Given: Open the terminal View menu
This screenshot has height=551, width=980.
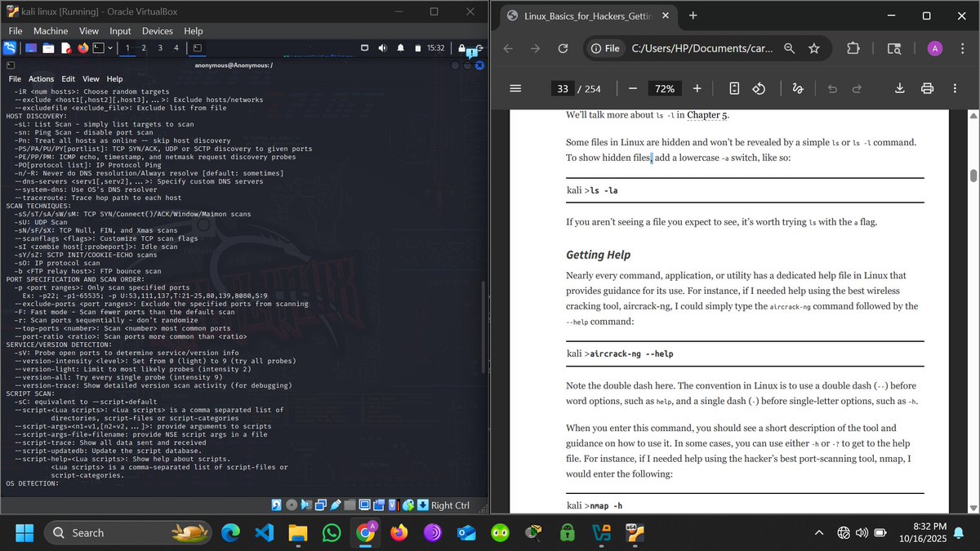Looking at the screenshot, I should point(91,79).
